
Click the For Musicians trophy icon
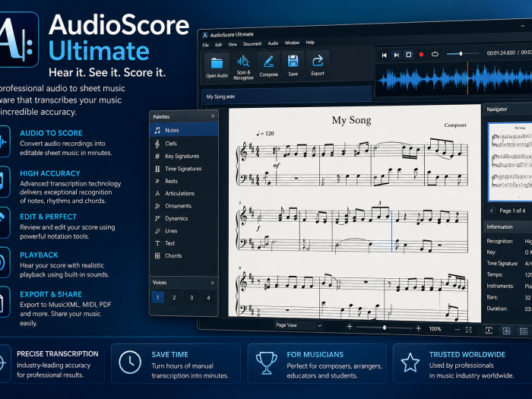[266, 363]
